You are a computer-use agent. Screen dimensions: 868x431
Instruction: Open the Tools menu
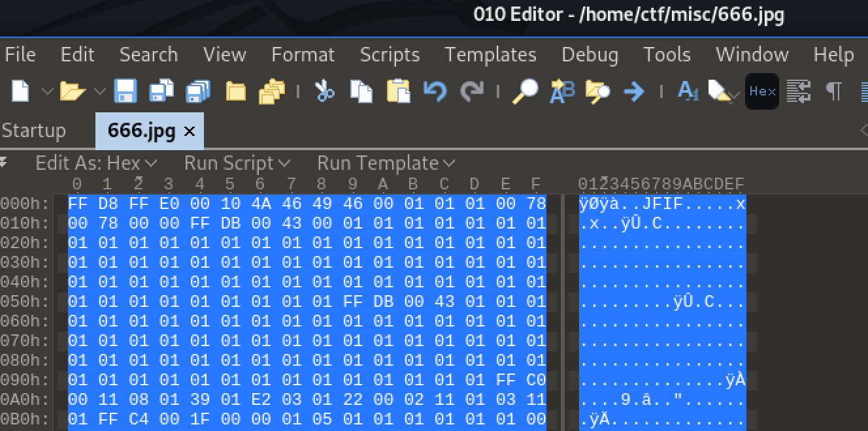pos(667,55)
